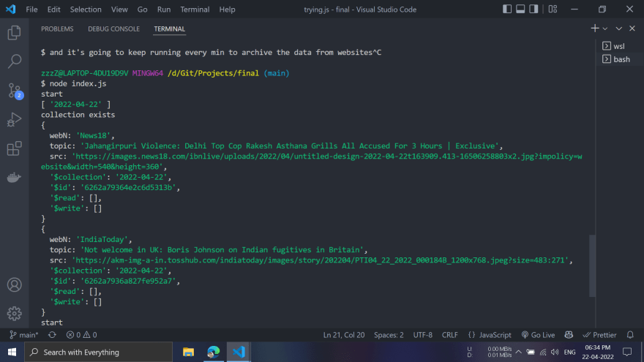The height and width of the screenshot is (362, 644).
Task: Open the clock showing 06:34 PM
Action: [598, 352]
